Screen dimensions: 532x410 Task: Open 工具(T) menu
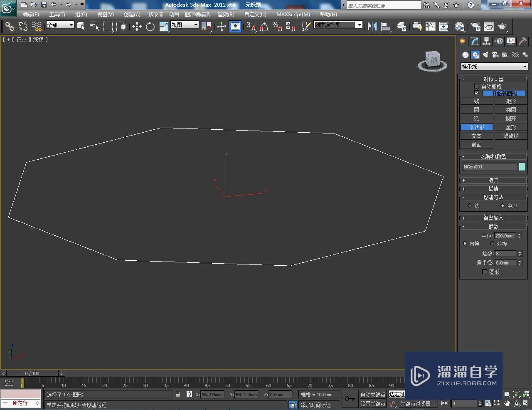(57, 15)
